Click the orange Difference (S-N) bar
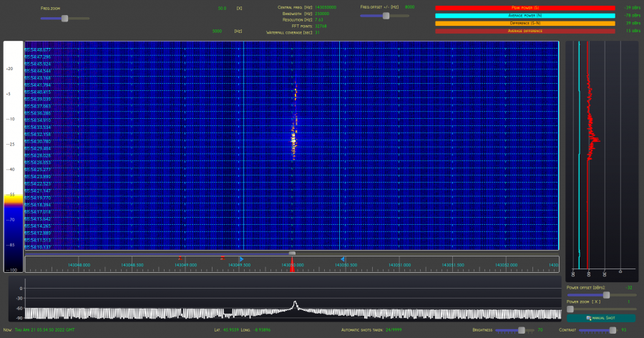This screenshot has width=644, height=338. tap(525, 24)
